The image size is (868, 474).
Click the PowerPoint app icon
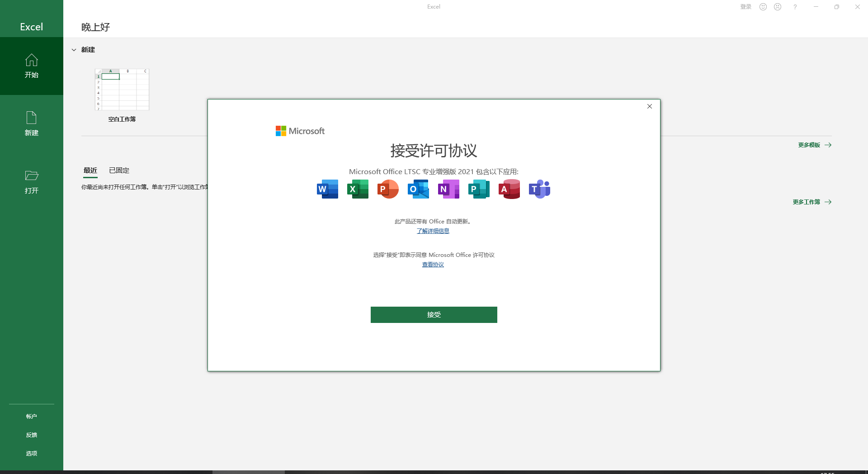coord(387,189)
